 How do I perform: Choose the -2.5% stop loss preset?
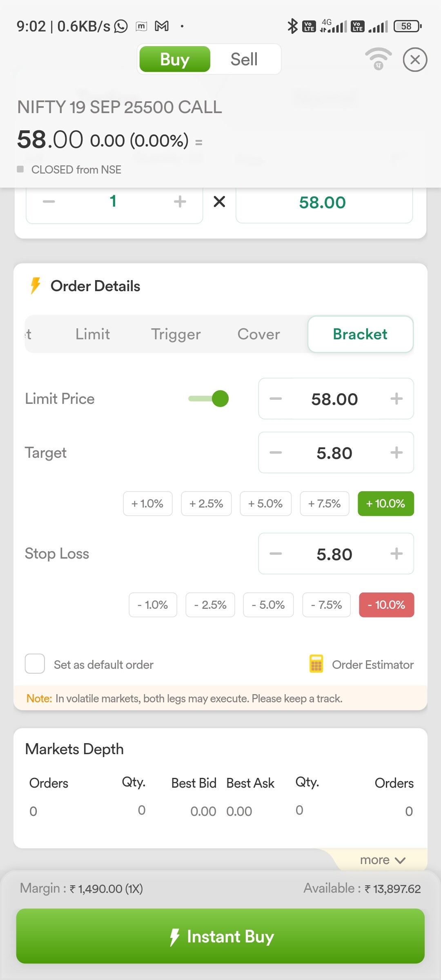[x=210, y=605]
